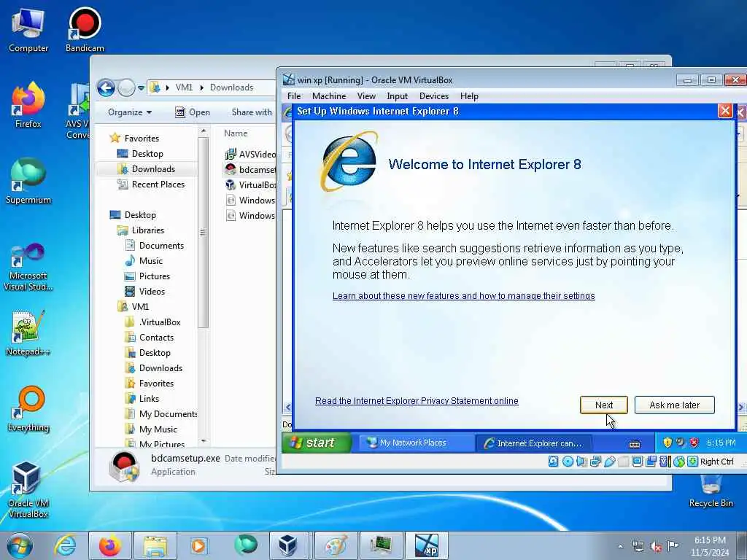Click the Paint icon in Windows taskbar

pos(336,545)
